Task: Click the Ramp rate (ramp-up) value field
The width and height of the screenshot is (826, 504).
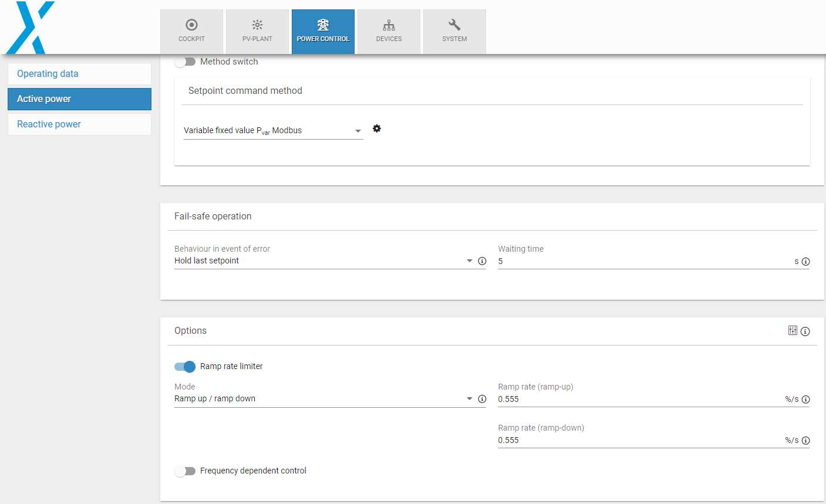Action: click(639, 400)
